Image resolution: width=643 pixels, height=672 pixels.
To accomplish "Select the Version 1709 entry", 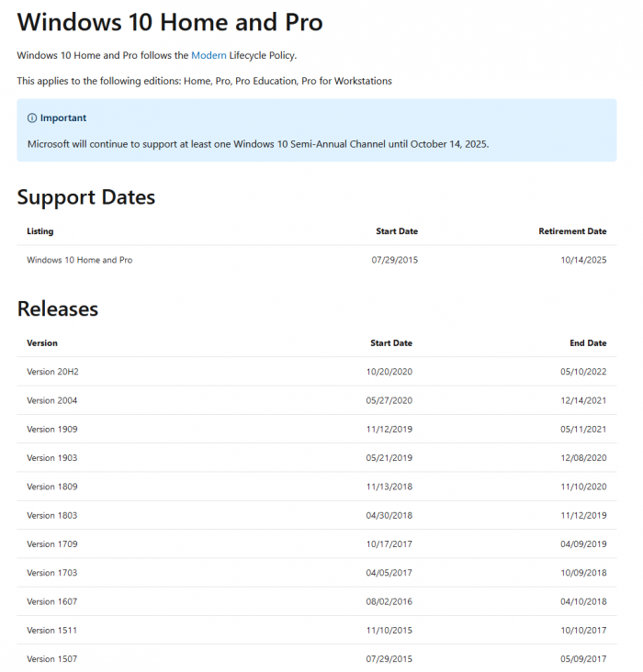I will pos(59,544).
